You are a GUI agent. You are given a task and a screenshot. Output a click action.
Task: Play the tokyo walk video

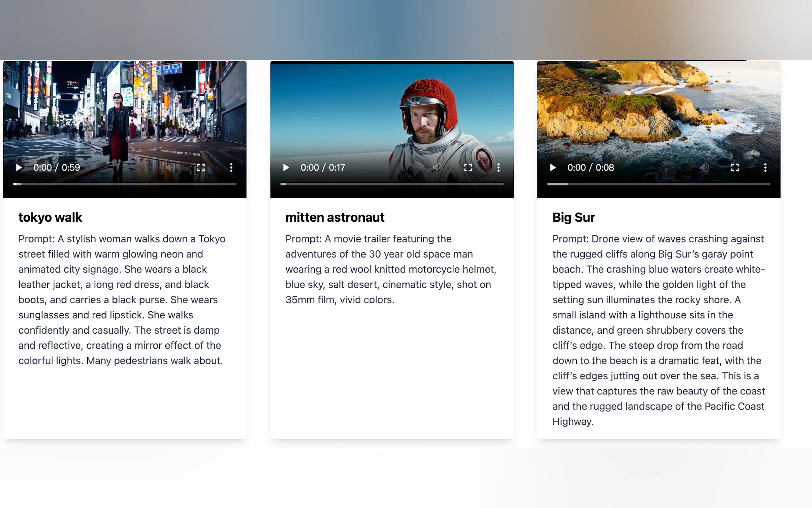(x=19, y=168)
